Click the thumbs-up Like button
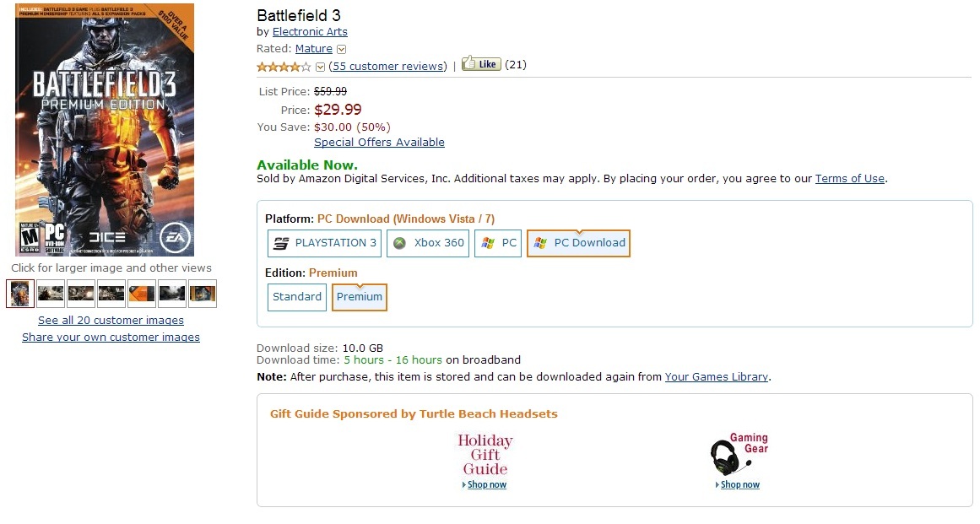Viewport: 980px width, 524px height. click(481, 64)
